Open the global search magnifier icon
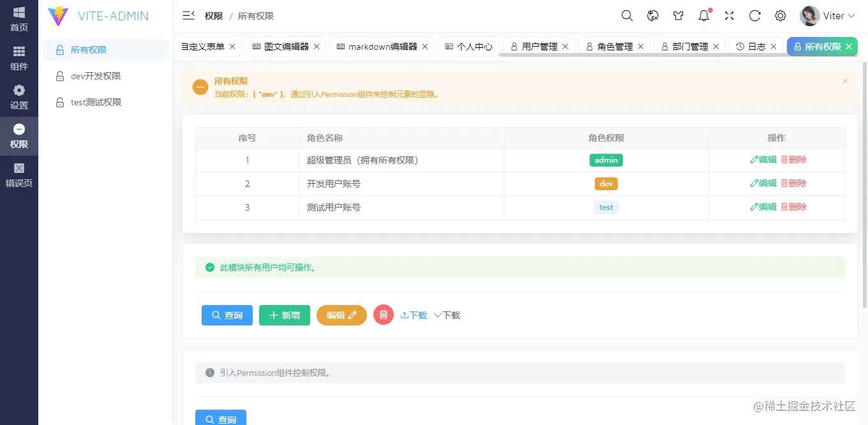This screenshot has height=425, width=868. point(627,15)
